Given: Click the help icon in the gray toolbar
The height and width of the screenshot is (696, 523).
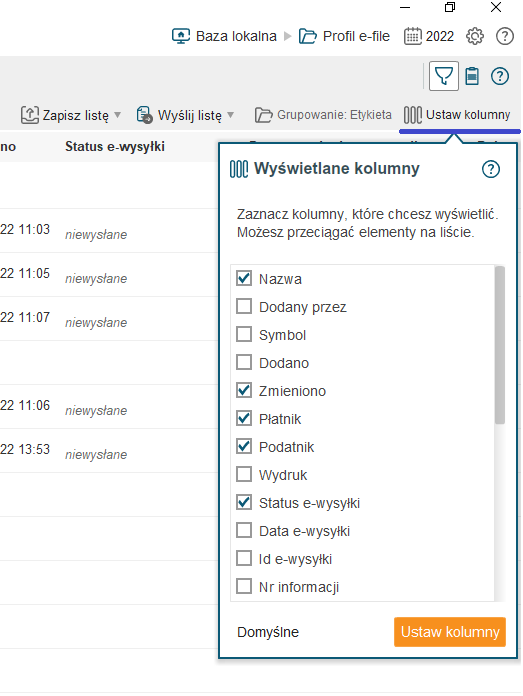Looking at the screenshot, I should pos(500,76).
